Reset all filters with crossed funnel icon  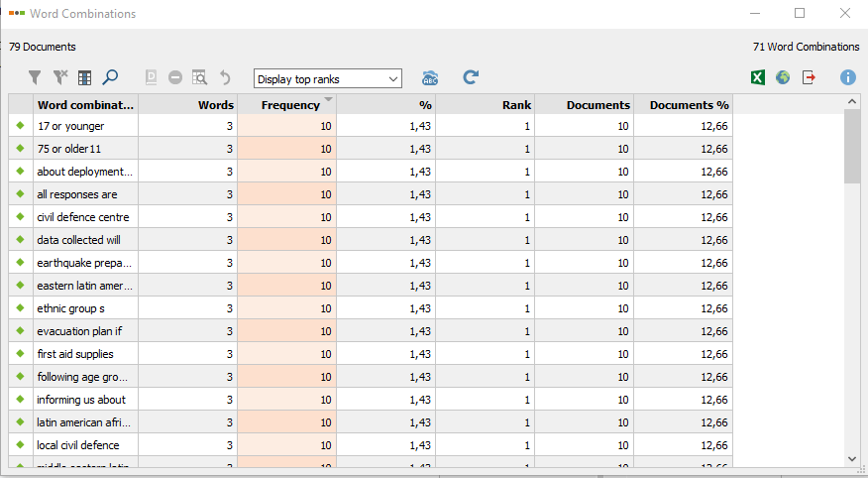click(x=59, y=77)
